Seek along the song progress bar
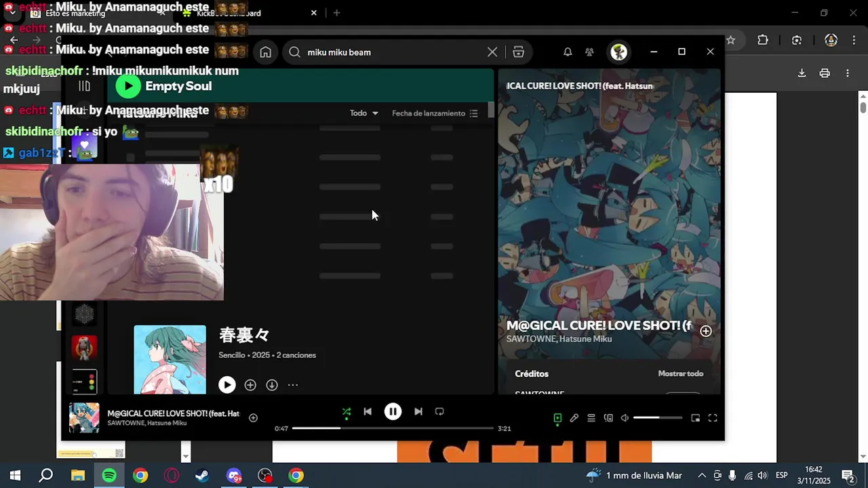The height and width of the screenshot is (488, 868). click(393, 428)
